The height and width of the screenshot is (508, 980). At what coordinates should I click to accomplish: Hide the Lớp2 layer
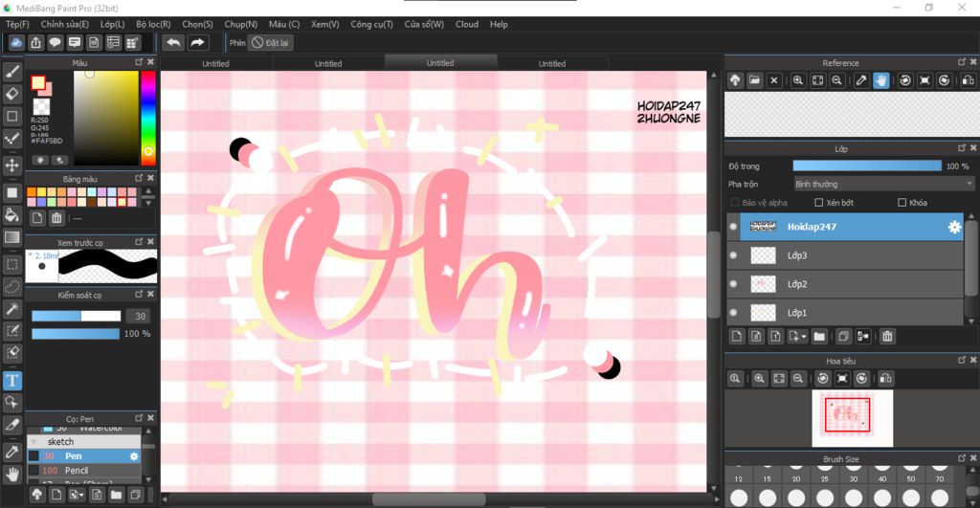733,284
